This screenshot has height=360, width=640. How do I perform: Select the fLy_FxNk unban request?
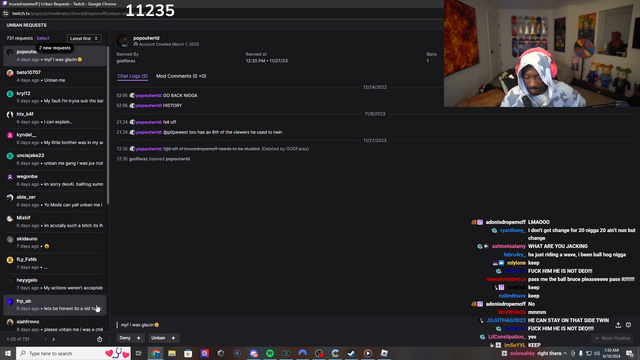(x=55, y=263)
